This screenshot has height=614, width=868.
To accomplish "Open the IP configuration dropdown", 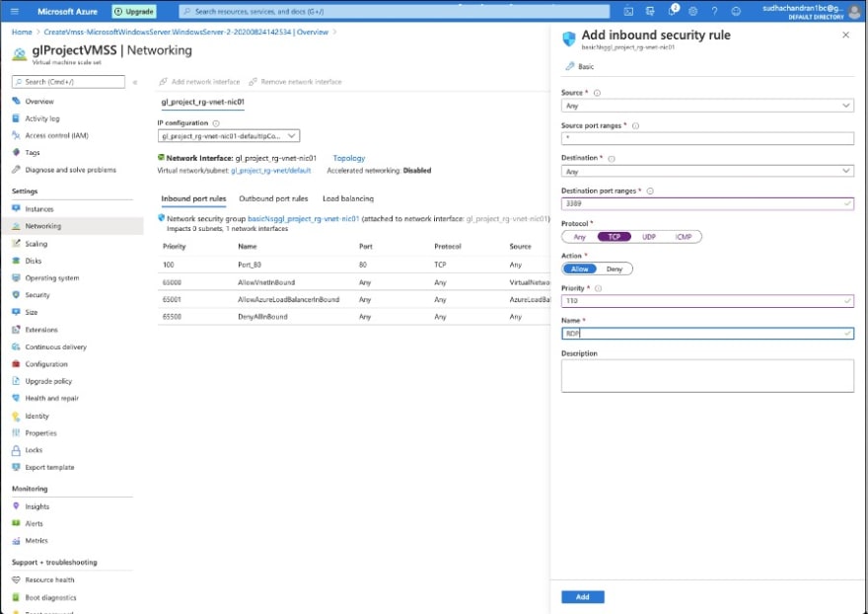I will 229,136.
